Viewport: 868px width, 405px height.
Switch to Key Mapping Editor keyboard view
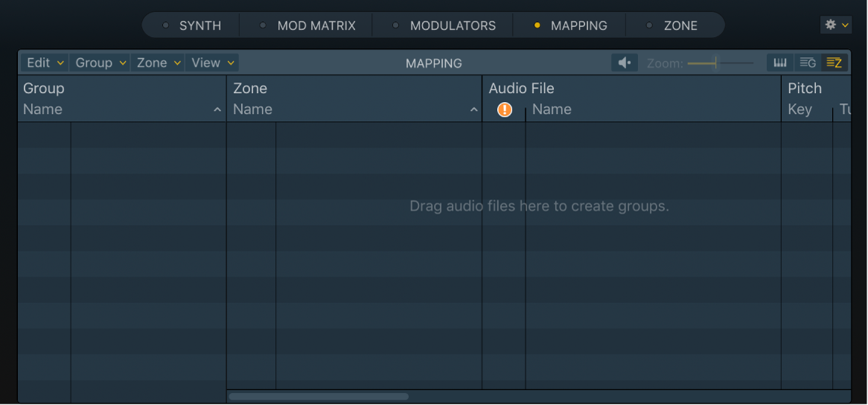click(x=780, y=63)
